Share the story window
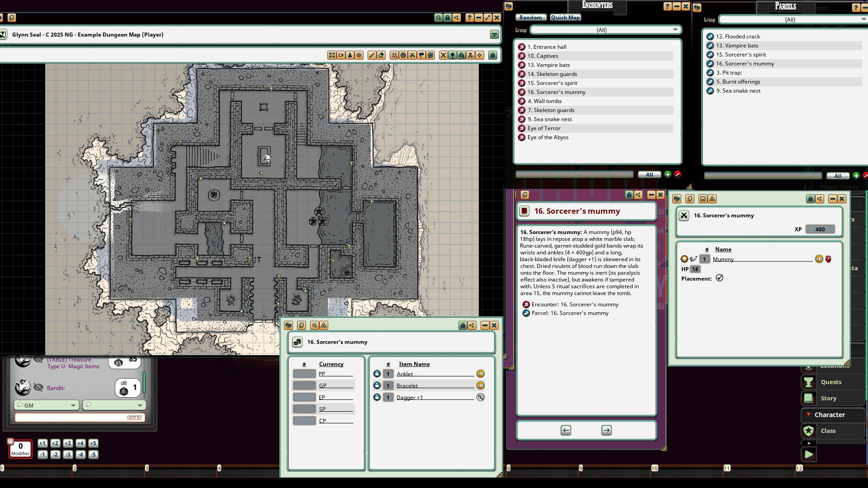This screenshot has width=868, height=488. (638, 195)
